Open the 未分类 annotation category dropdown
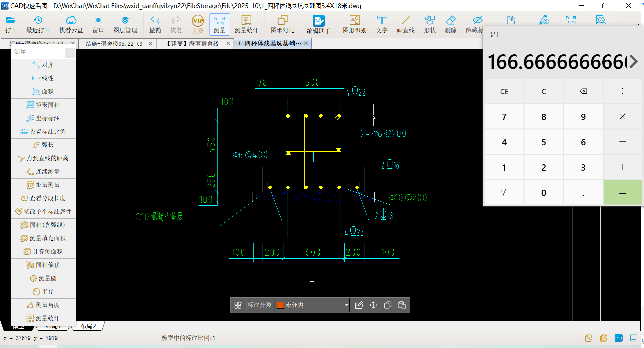 click(x=346, y=305)
